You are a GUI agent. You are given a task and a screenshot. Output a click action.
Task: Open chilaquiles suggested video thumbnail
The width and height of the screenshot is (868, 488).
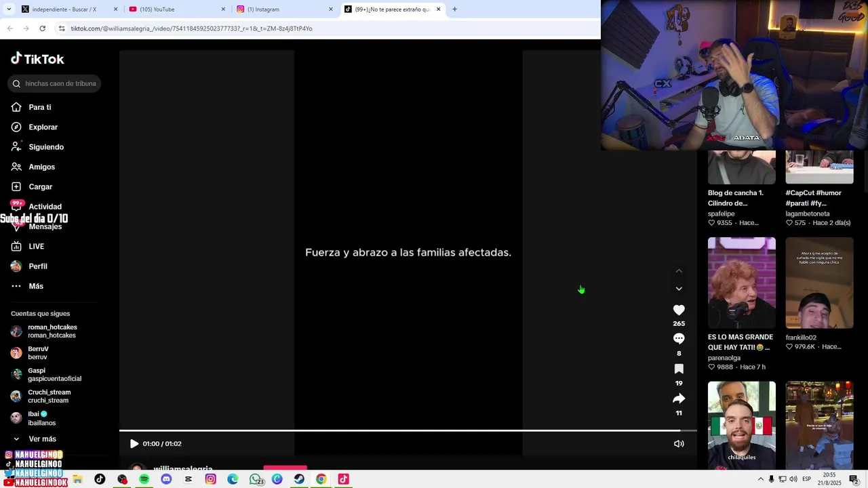742,425
